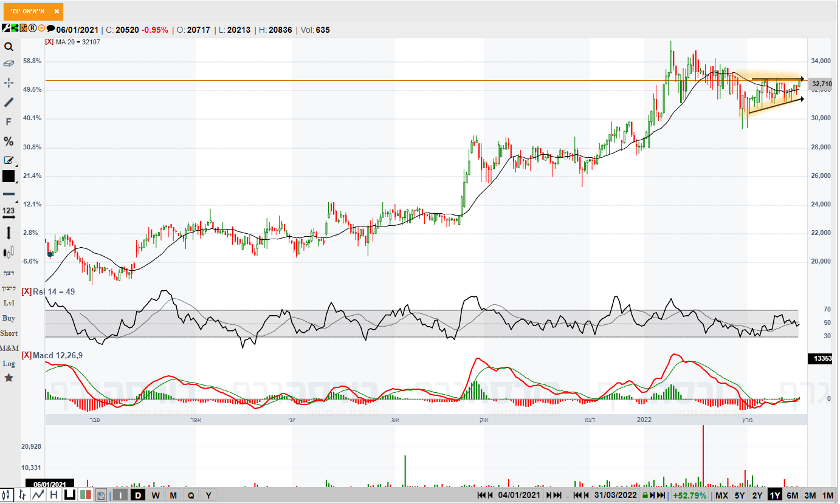Click the black square chart style icon
Screen dimensions: 840x504
coord(70,495)
